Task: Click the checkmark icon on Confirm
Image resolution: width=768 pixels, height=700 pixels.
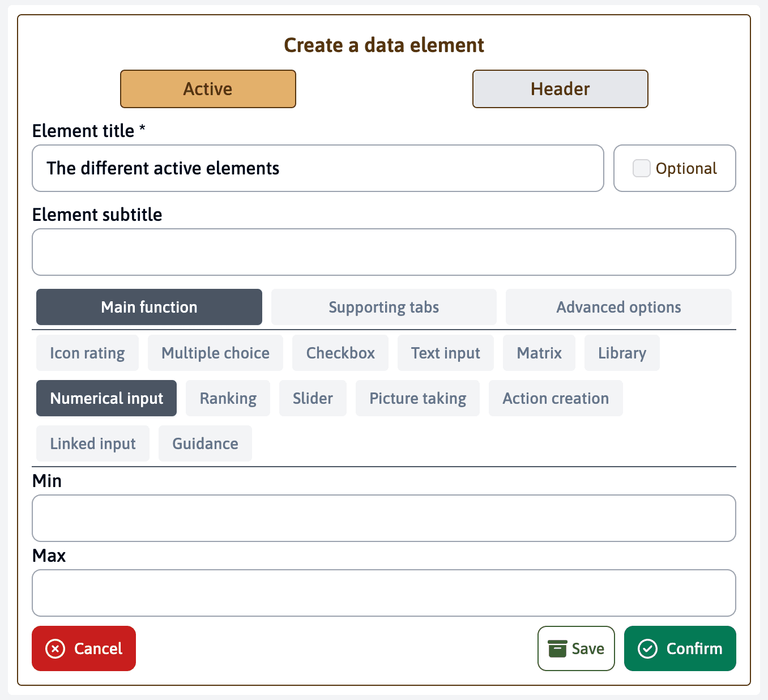Action: pyautogui.click(x=647, y=648)
